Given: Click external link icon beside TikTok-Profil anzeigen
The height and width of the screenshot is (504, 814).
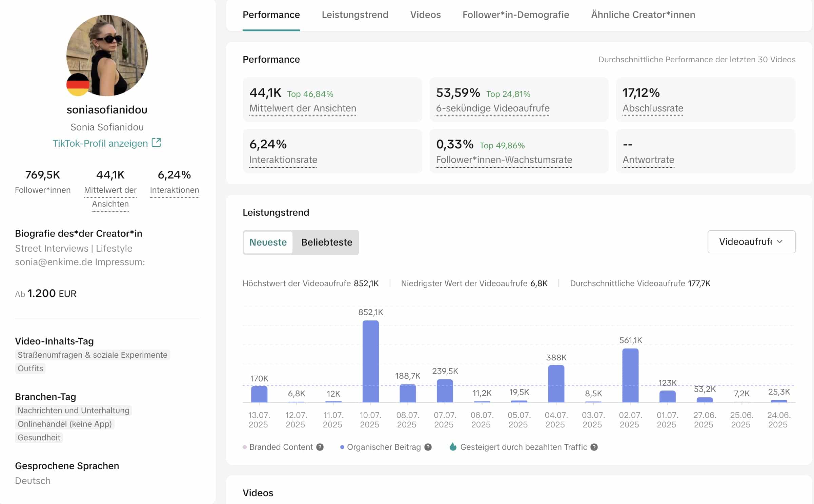Looking at the screenshot, I should [156, 143].
